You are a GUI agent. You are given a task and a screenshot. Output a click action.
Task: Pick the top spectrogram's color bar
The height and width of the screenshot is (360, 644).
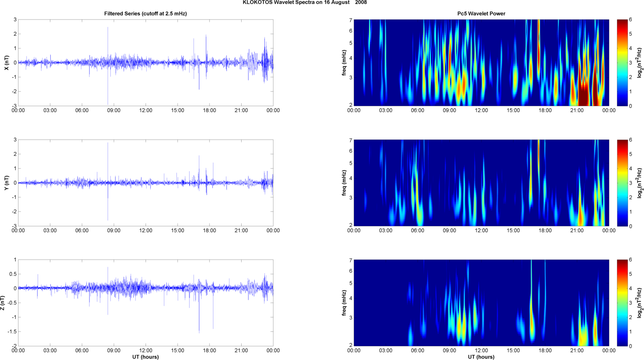click(622, 63)
